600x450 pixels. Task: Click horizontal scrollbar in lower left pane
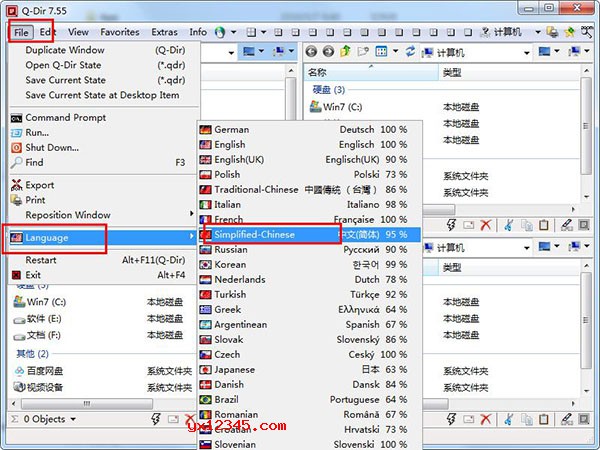(x=87, y=404)
